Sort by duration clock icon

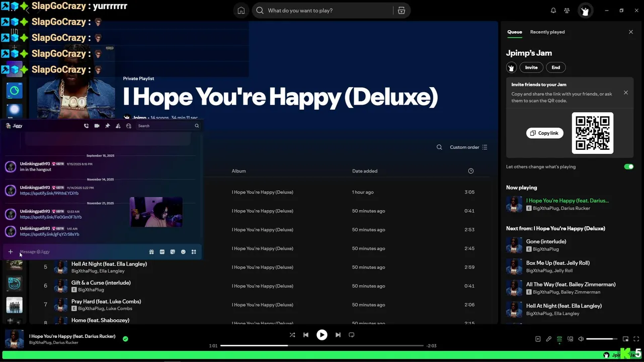[x=471, y=171]
